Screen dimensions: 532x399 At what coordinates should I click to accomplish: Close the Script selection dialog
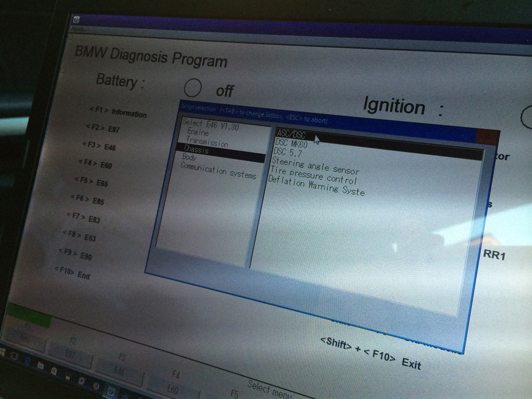point(487,136)
